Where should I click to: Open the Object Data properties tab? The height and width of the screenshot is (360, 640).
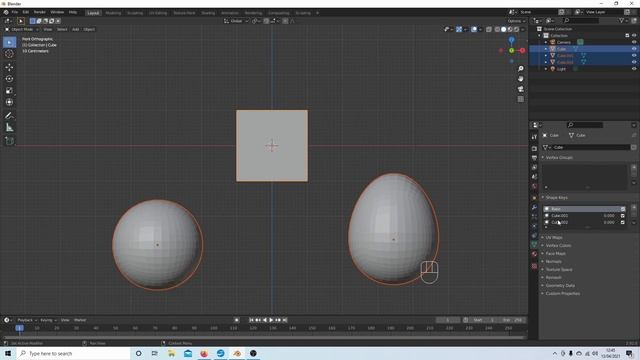[x=534, y=244]
